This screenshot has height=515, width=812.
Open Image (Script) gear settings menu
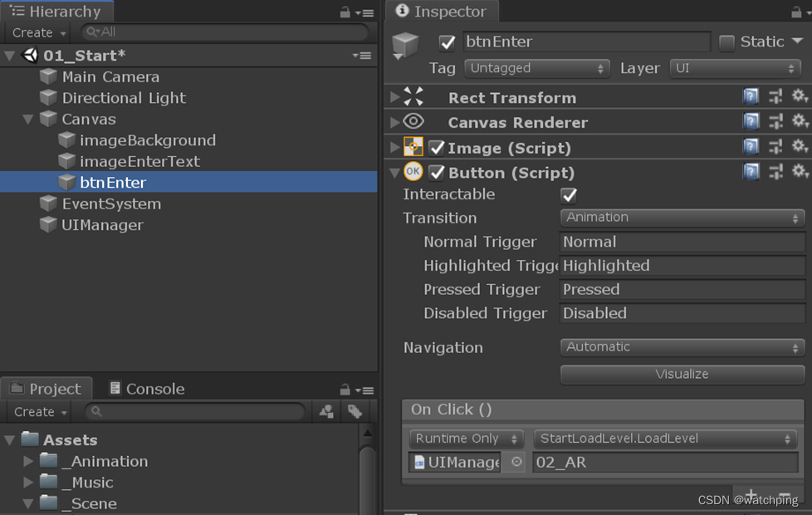(x=799, y=146)
